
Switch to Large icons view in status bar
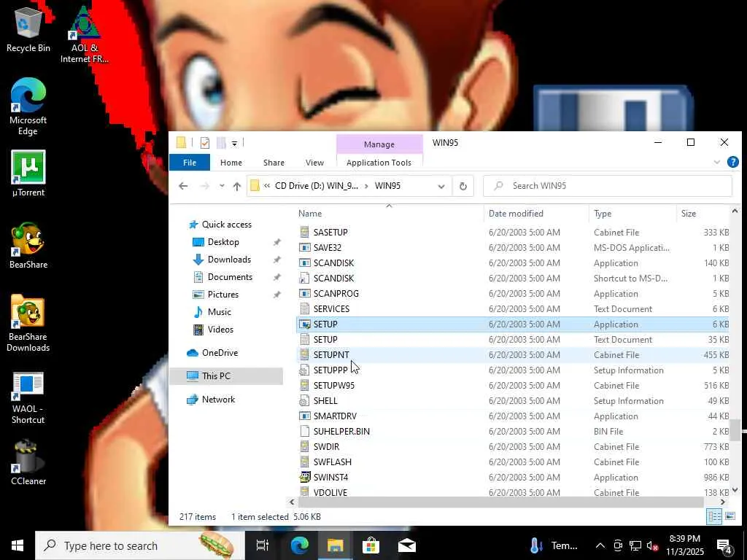pos(729,517)
